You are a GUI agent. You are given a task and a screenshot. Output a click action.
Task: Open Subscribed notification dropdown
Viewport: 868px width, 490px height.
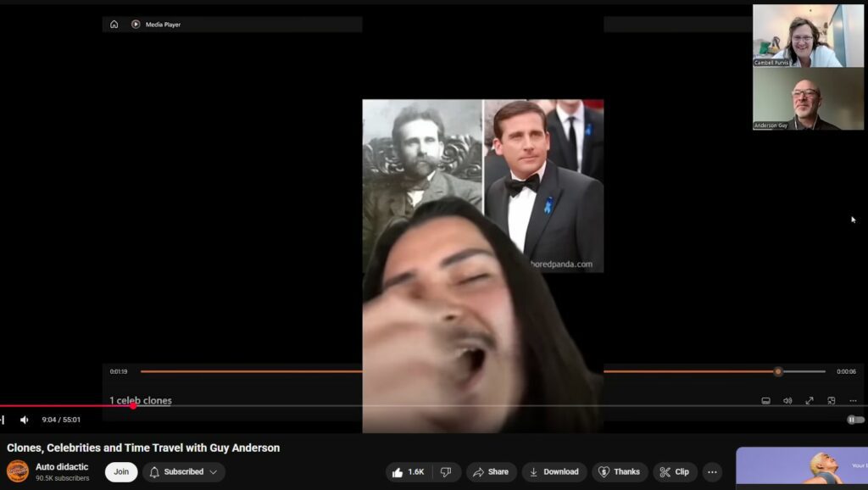(x=184, y=471)
